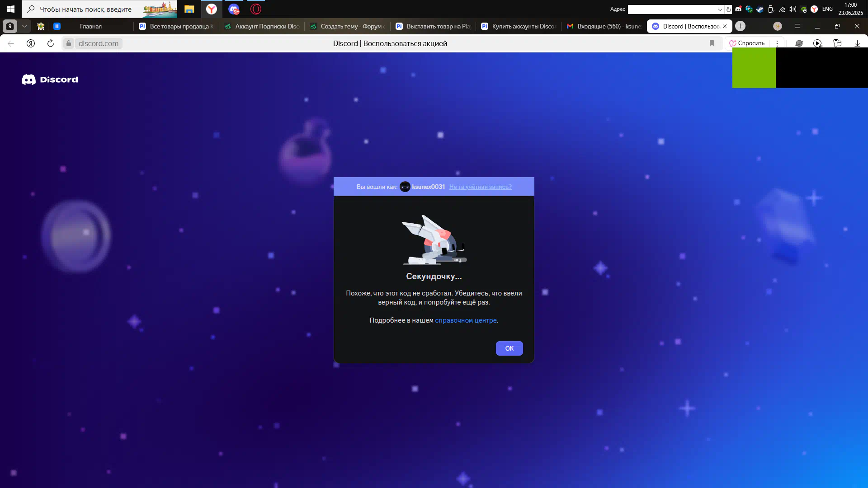Open the Windows Start menu
Viewport: 868px width, 488px height.
(11, 9)
